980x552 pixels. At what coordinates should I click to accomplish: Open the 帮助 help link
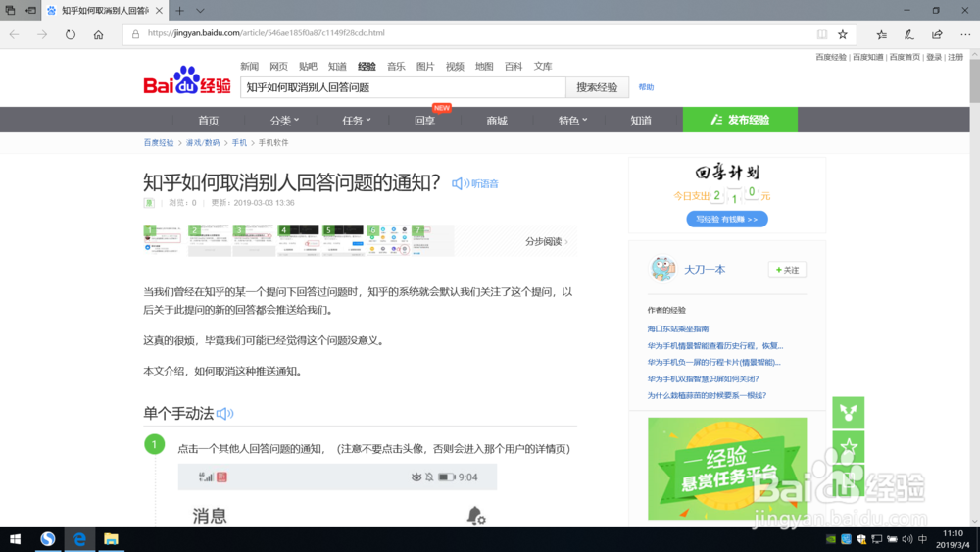646,87
